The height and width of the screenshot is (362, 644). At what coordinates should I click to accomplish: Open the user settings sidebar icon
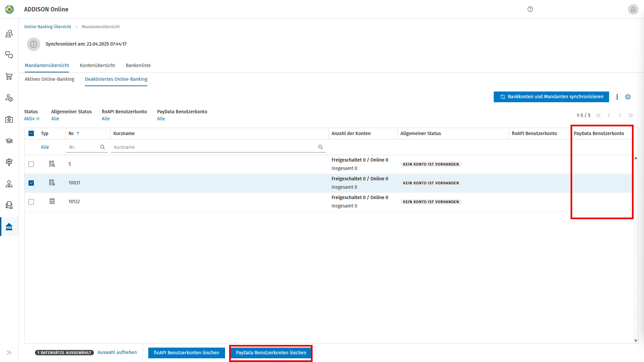pos(9,98)
